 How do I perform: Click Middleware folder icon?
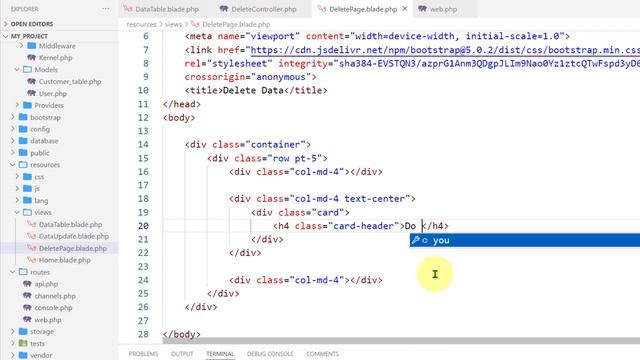coord(31,46)
